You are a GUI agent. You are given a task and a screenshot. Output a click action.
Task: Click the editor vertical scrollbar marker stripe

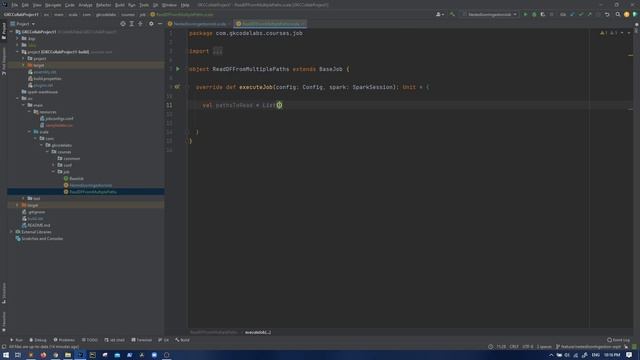(631, 55)
